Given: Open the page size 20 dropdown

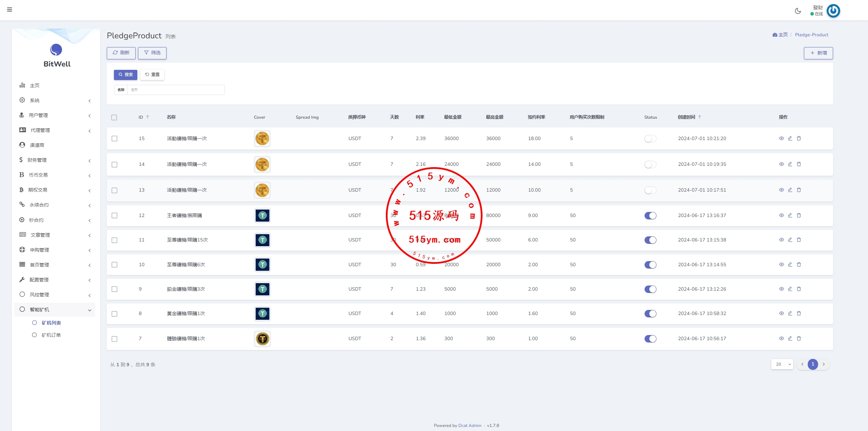Looking at the screenshot, I should pyautogui.click(x=782, y=364).
